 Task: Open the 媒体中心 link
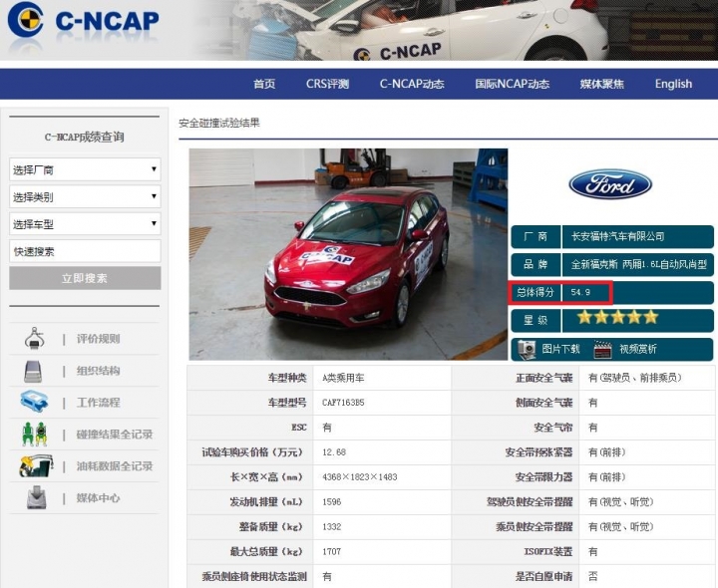pyautogui.click(x=98, y=498)
